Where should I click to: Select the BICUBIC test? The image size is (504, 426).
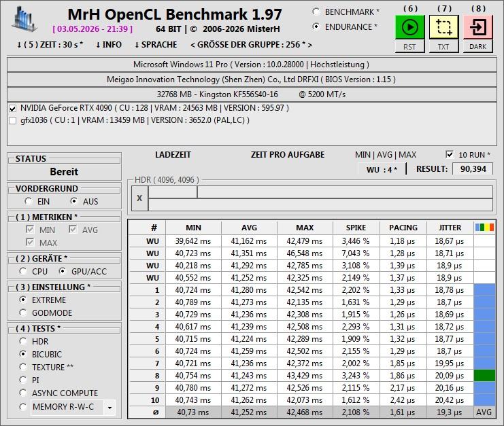click(x=23, y=354)
